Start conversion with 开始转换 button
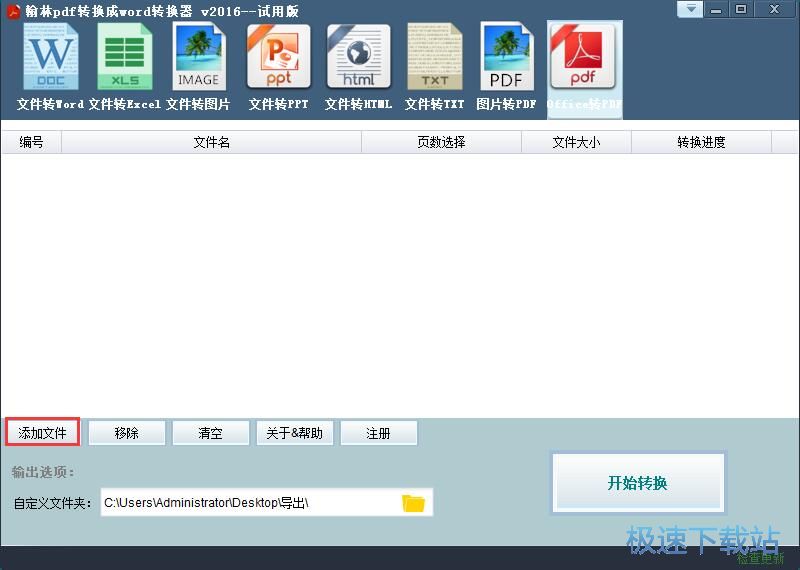800x570 pixels. pos(638,482)
